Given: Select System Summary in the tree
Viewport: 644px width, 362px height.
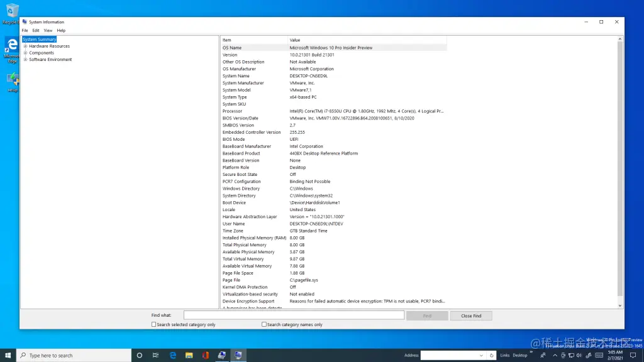Looking at the screenshot, I should coord(40,40).
